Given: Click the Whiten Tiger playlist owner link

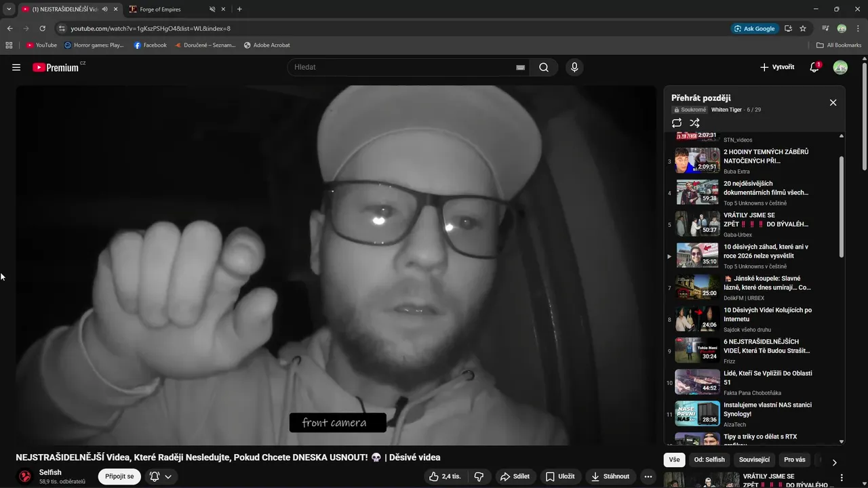Looking at the screenshot, I should 726,110.
